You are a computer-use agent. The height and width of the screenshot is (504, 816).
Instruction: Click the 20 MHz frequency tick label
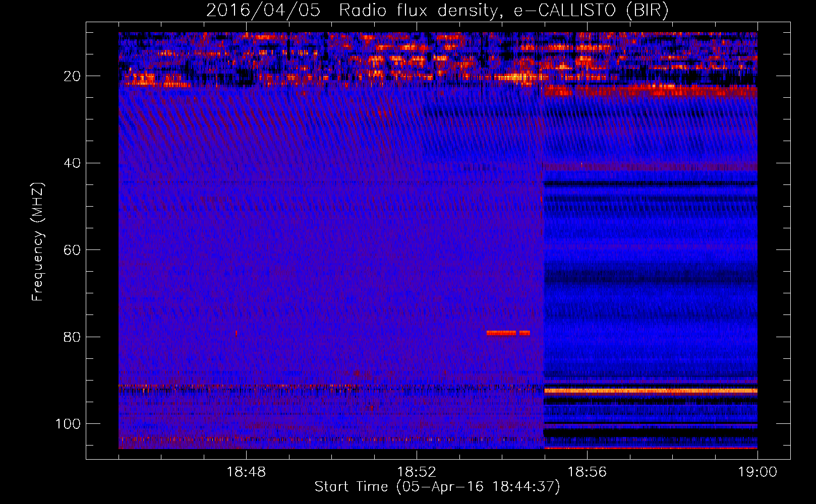[x=73, y=76]
